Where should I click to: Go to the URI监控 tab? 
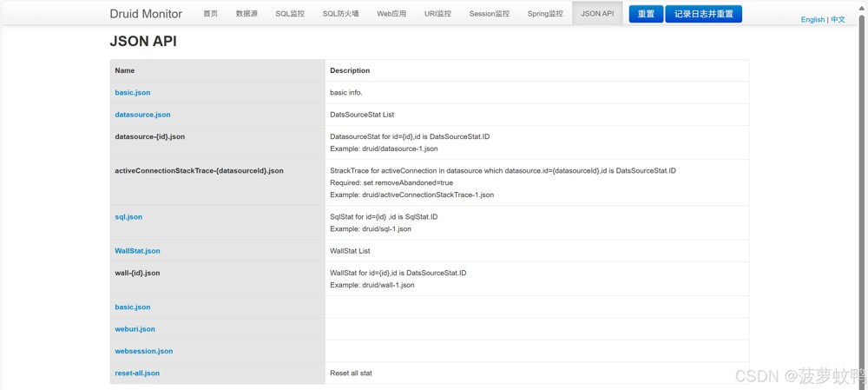tap(437, 14)
